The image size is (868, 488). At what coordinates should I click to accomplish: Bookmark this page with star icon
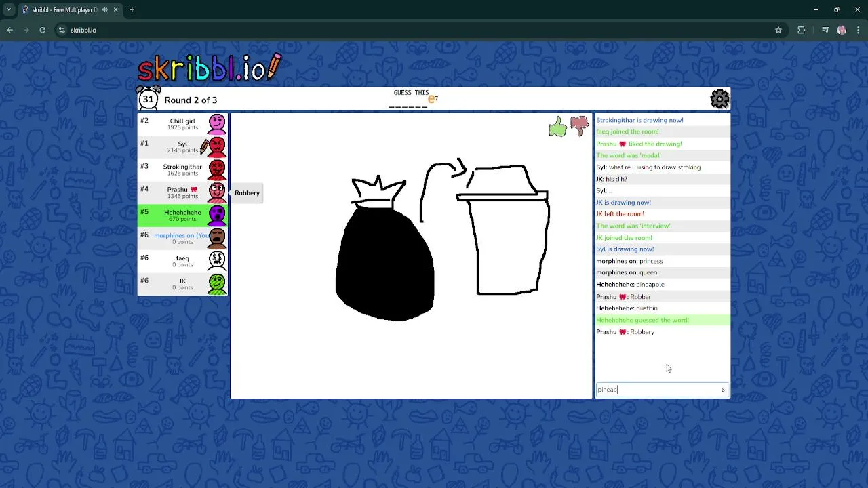(x=778, y=30)
